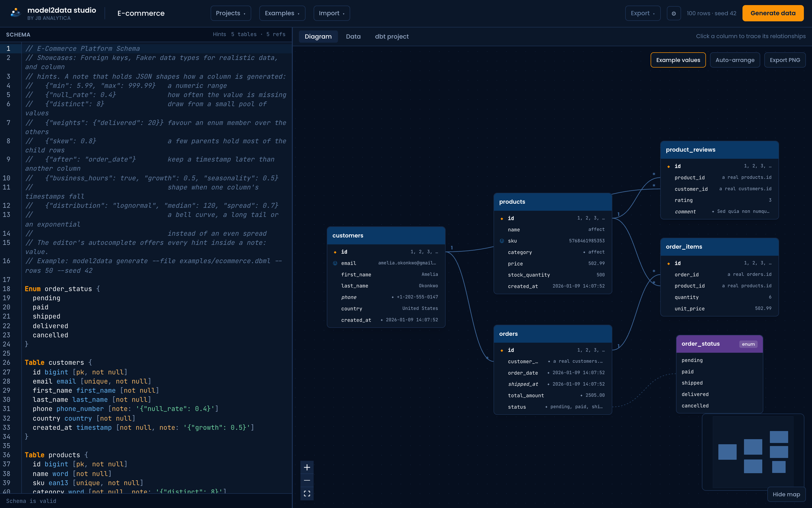Screen dimensions: 812x508
Task: Select the order_status enum header
Action: 719,344
